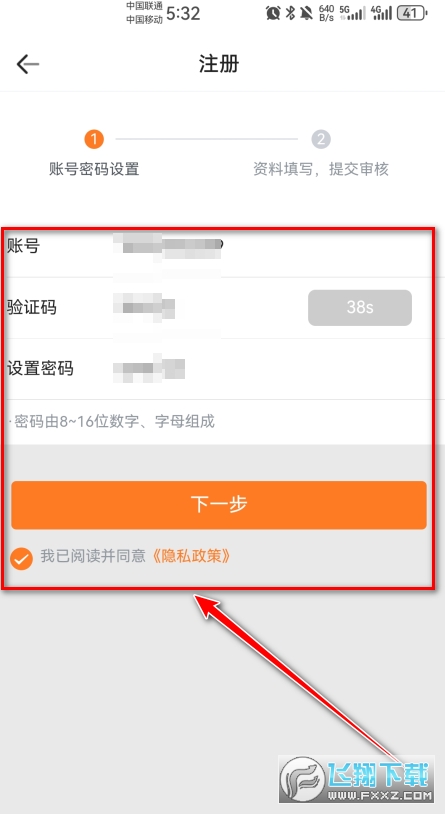Tap the step 2 gray circle
Image resolution: width=445 pixels, height=815 pixels.
pyautogui.click(x=321, y=139)
